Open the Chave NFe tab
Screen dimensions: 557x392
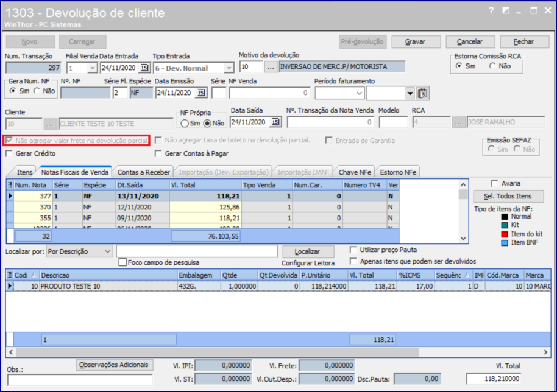[355, 172]
